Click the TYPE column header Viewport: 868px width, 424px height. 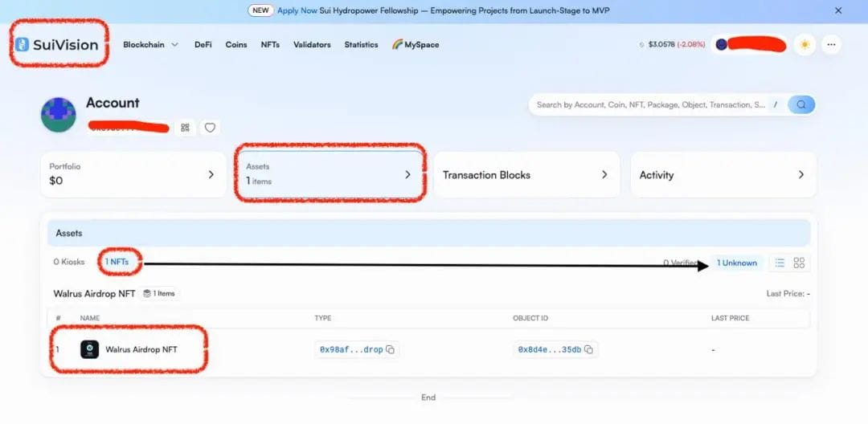click(x=323, y=319)
